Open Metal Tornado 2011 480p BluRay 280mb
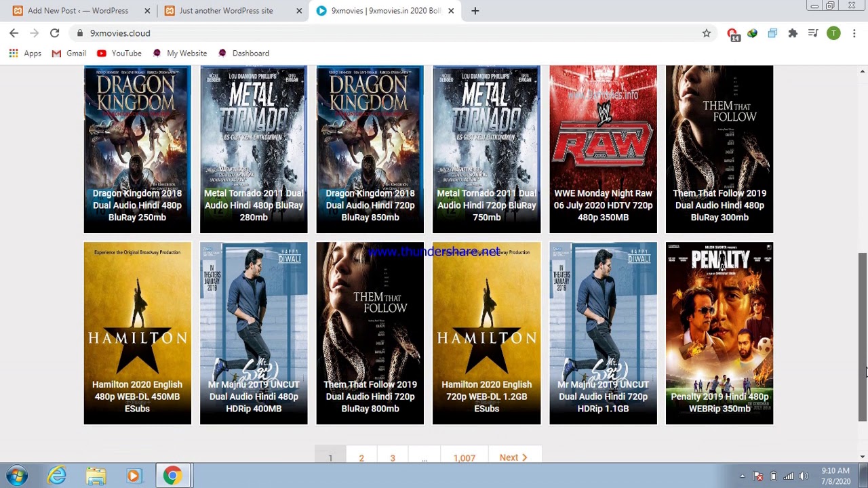Screen dimensions: 868x488 pos(254,149)
